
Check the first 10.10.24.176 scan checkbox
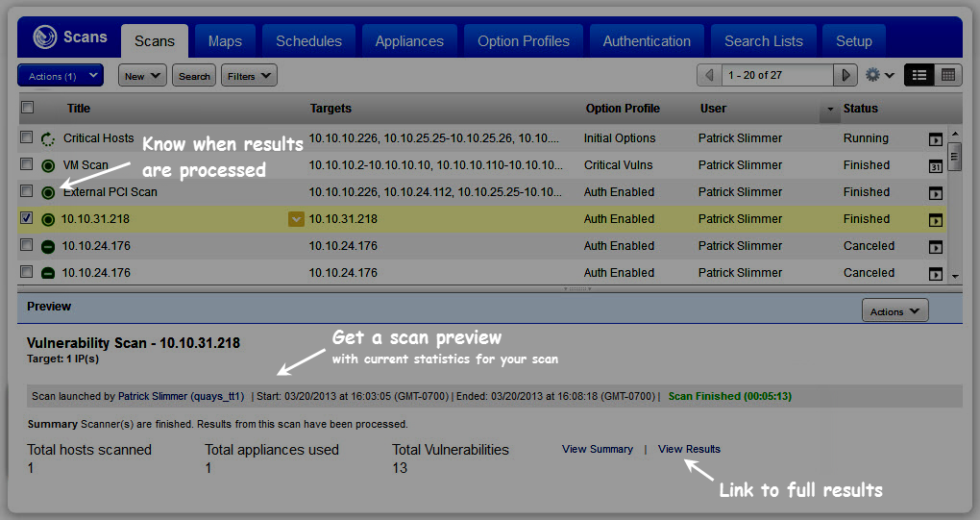pyautogui.click(x=26, y=244)
